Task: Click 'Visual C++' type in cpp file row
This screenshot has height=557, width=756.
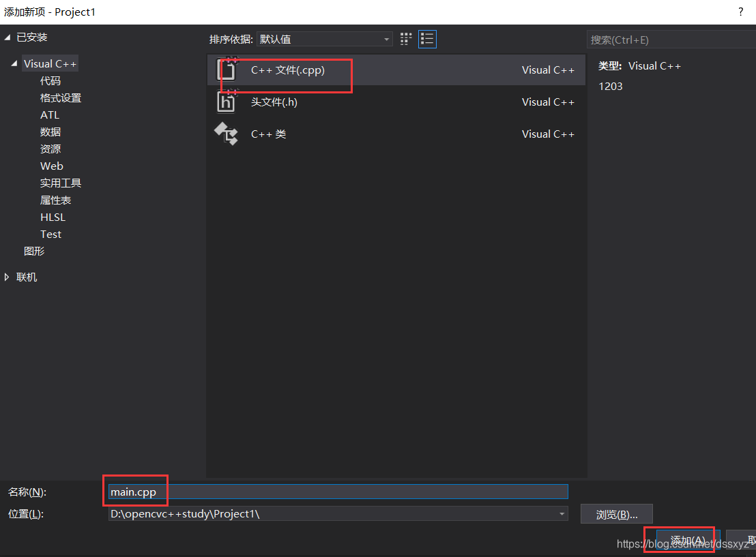Action: (548, 70)
